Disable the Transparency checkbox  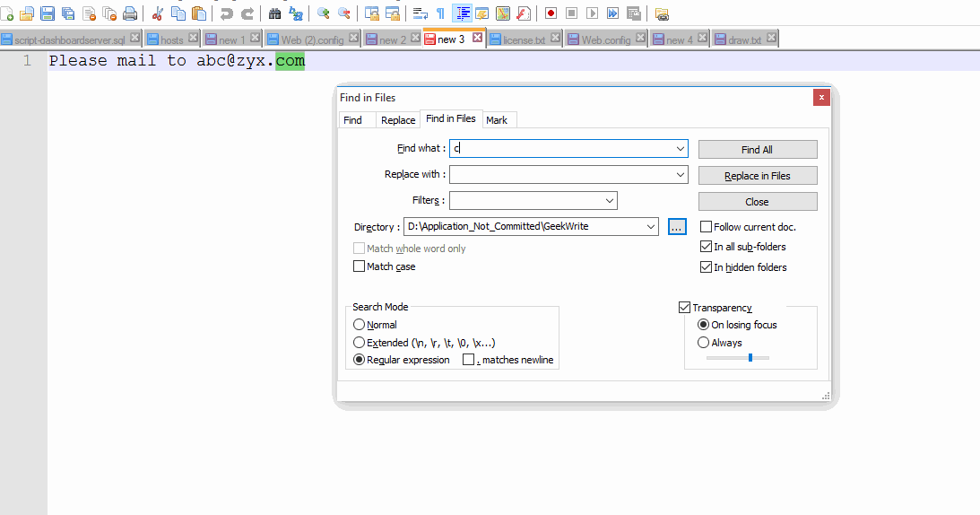coord(684,307)
